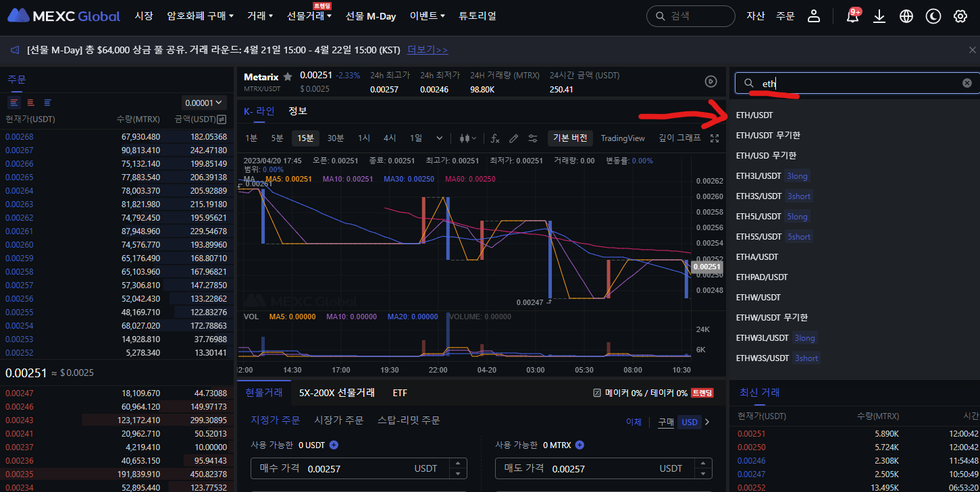Add USDT funds with plus icon
Image resolution: width=980 pixels, height=492 pixels.
pos(334,445)
